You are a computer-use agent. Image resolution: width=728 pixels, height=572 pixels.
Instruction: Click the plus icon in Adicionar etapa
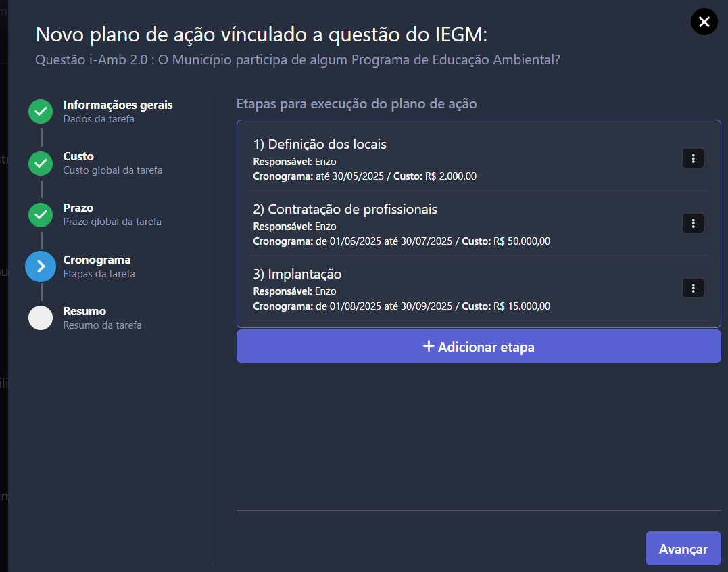tap(429, 346)
